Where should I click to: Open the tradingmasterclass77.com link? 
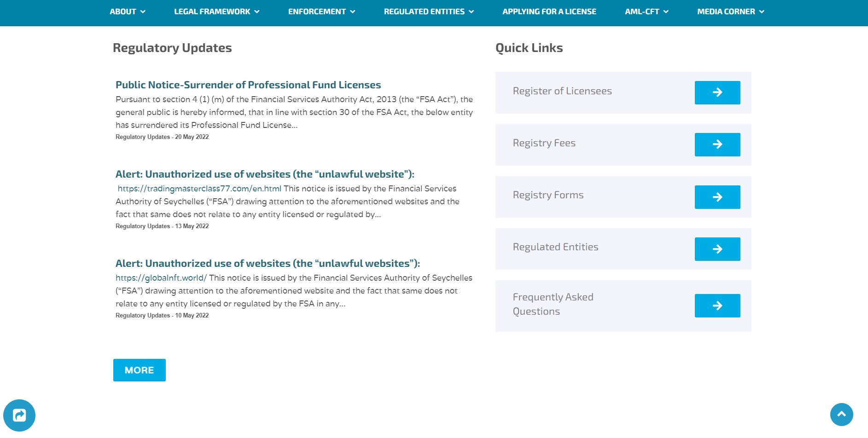[199, 189]
